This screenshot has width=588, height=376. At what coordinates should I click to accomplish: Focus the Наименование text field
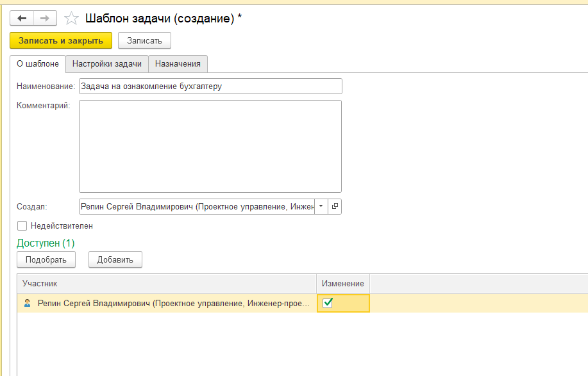tap(210, 86)
